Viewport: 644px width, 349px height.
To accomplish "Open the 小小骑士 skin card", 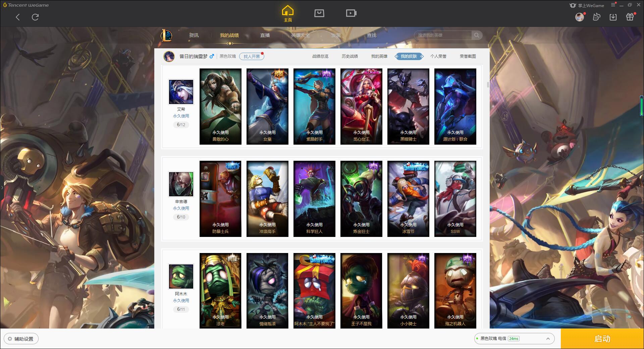I will (x=408, y=291).
